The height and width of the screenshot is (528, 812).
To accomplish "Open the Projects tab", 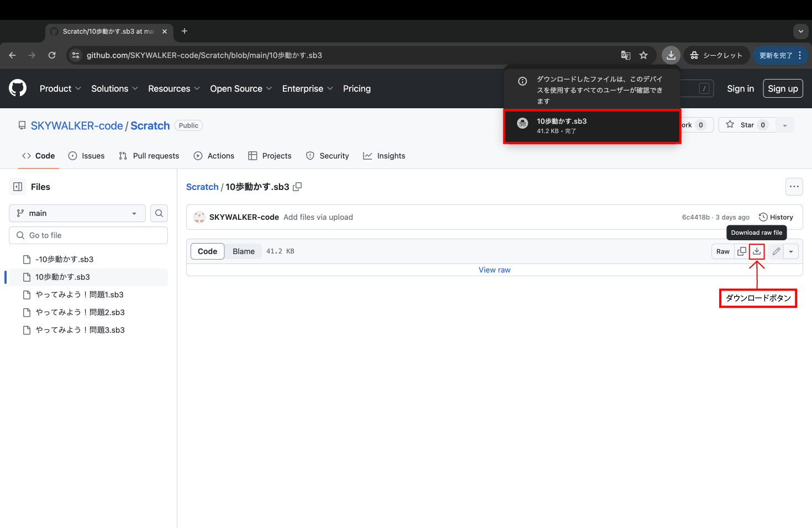I will pyautogui.click(x=270, y=156).
